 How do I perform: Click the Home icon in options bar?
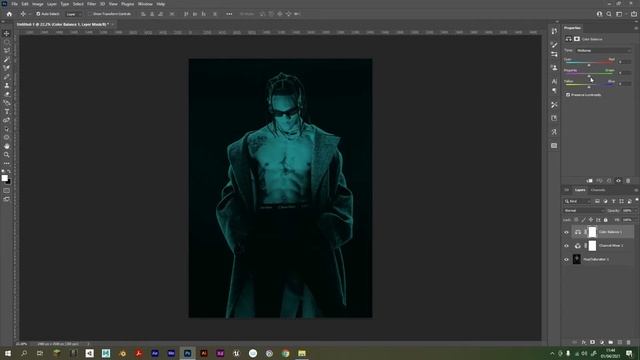click(9, 14)
